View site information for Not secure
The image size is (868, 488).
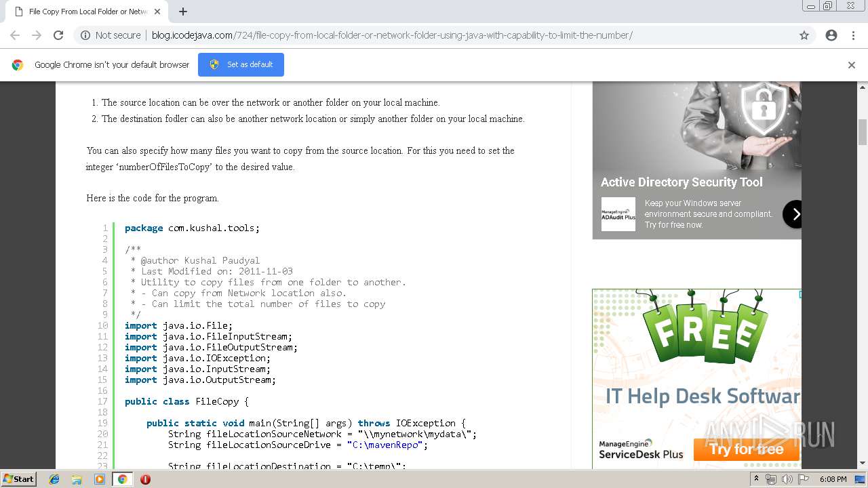coord(111,35)
